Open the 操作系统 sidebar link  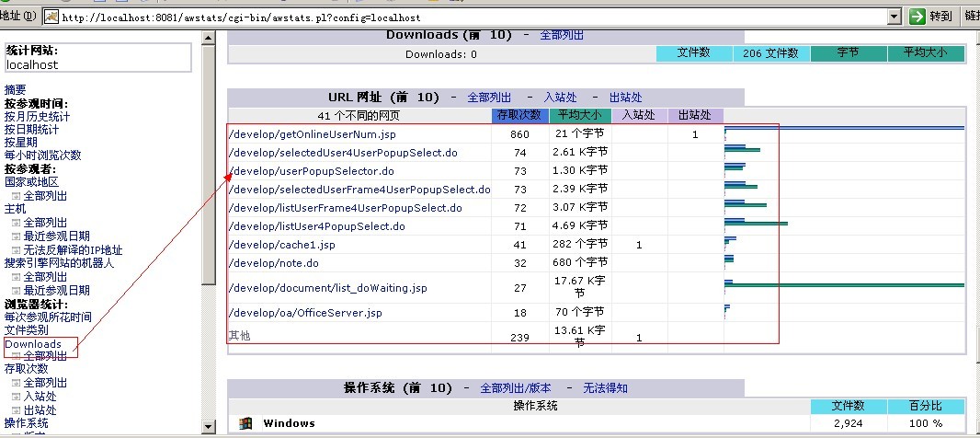(27, 423)
